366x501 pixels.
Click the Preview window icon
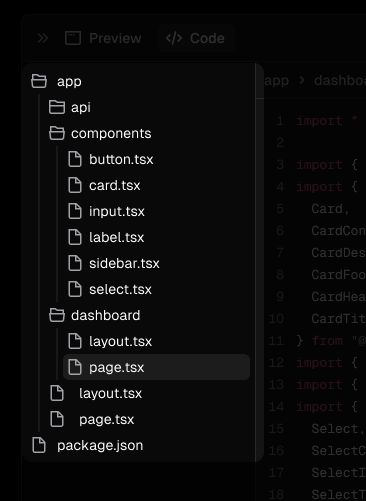tap(73, 38)
